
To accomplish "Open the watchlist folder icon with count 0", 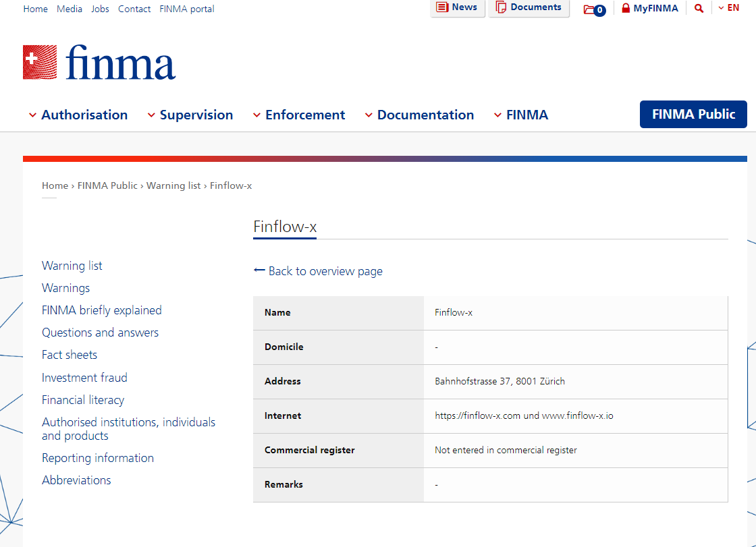I will click(x=594, y=9).
